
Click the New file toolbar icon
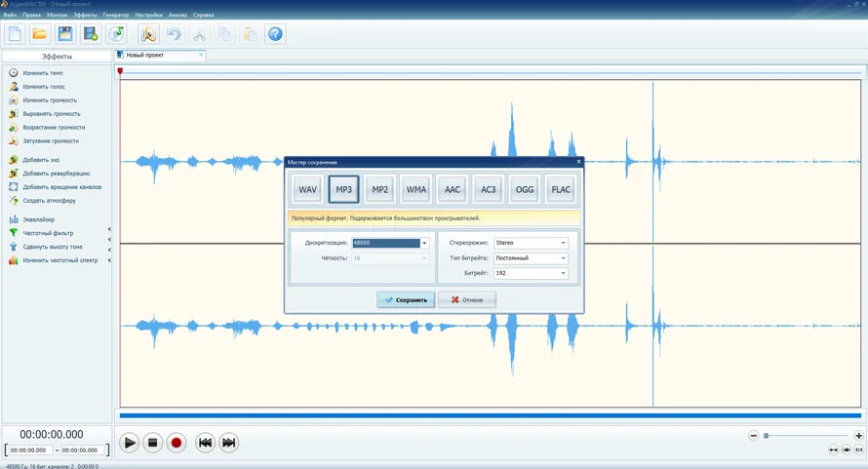pyautogui.click(x=15, y=34)
